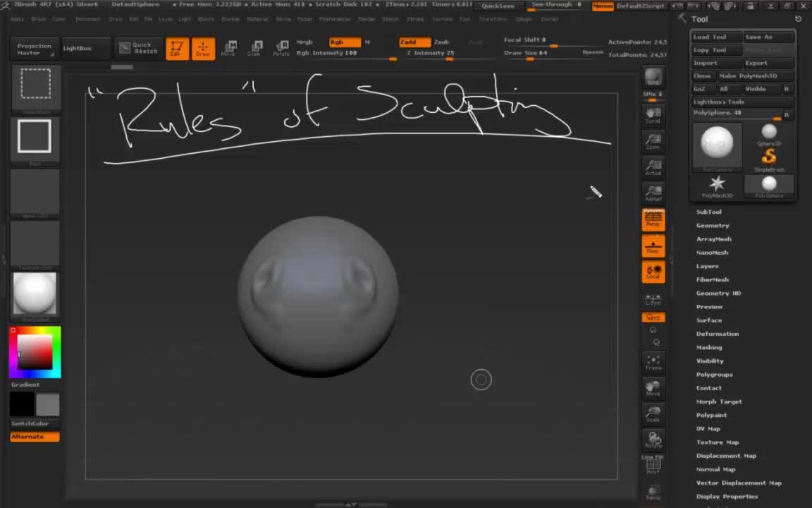Open the Transform menu

coord(493,19)
